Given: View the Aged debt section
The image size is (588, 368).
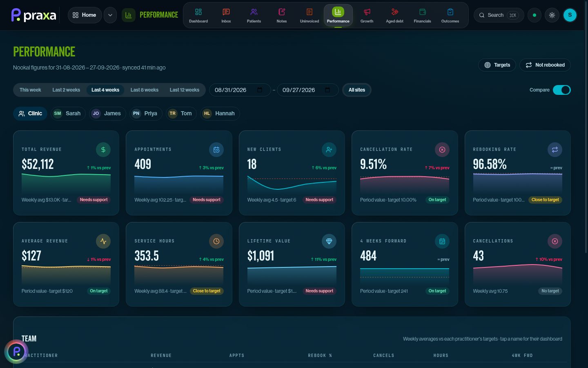Looking at the screenshot, I should point(394,15).
